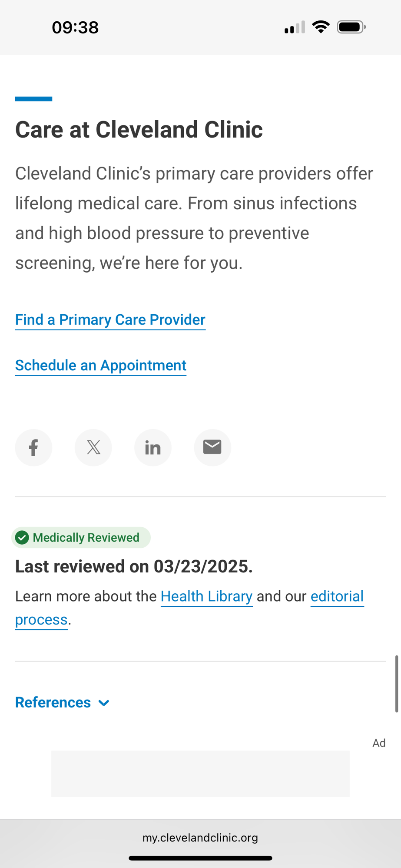Tap the Wi-Fi status icon
The image size is (401, 868).
pyautogui.click(x=321, y=27)
